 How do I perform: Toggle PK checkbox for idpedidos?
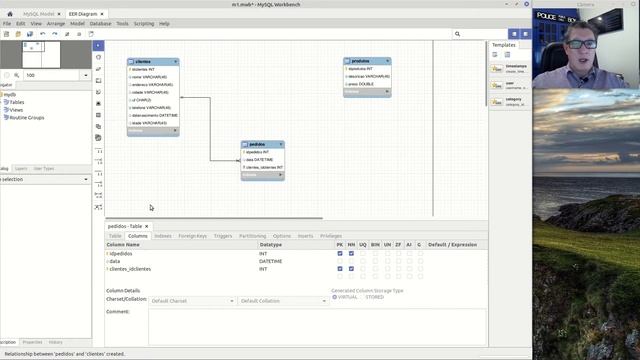(x=340, y=253)
